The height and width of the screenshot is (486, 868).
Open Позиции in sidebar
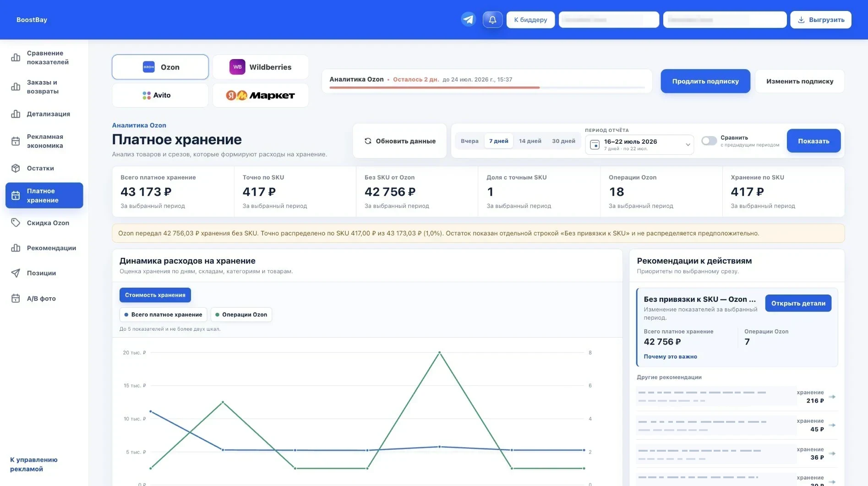[44, 273]
